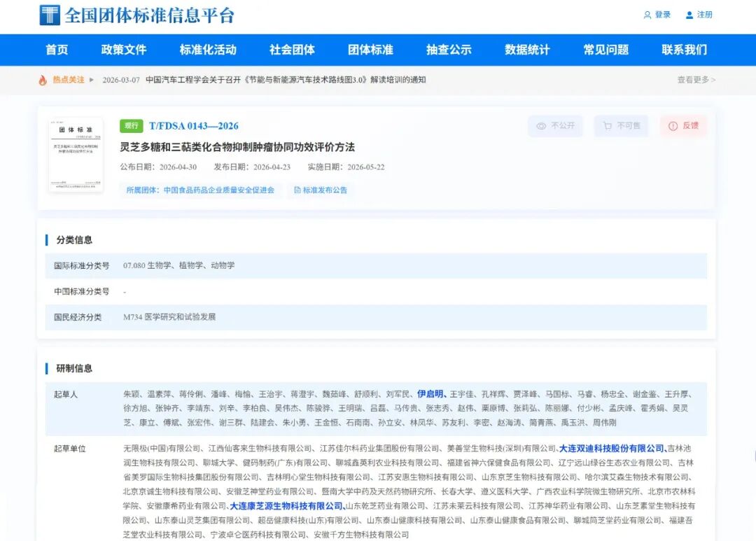The image size is (756, 541).
Task: Click the 不可售 button
Action: (621, 126)
